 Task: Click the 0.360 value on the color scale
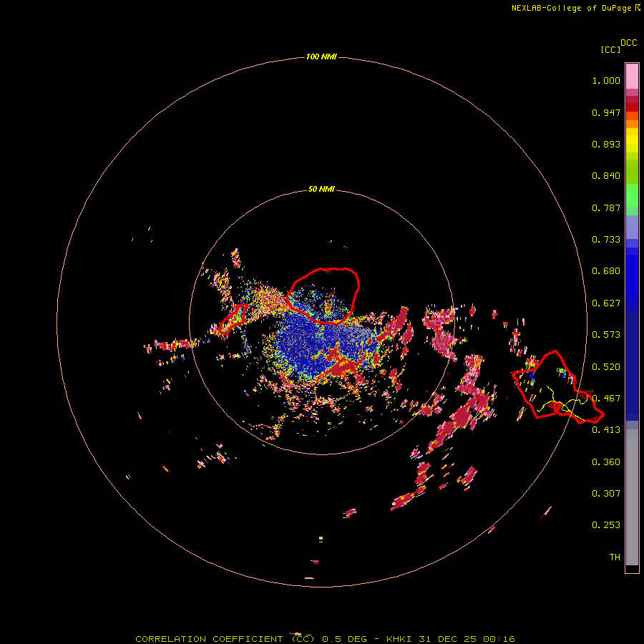(606, 462)
